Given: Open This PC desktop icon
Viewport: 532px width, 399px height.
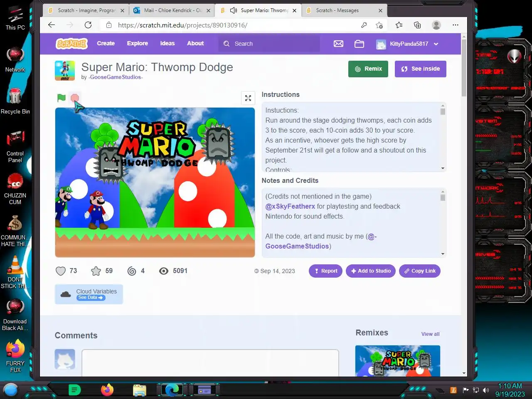Looking at the screenshot, I should (x=15, y=19).
